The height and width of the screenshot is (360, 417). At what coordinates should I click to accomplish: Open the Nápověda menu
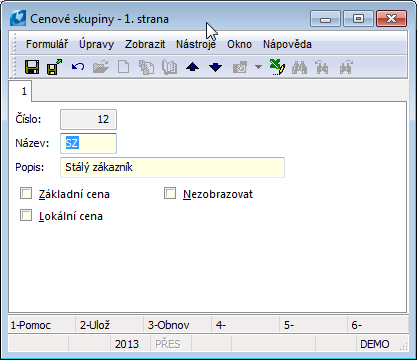(287, 44)
